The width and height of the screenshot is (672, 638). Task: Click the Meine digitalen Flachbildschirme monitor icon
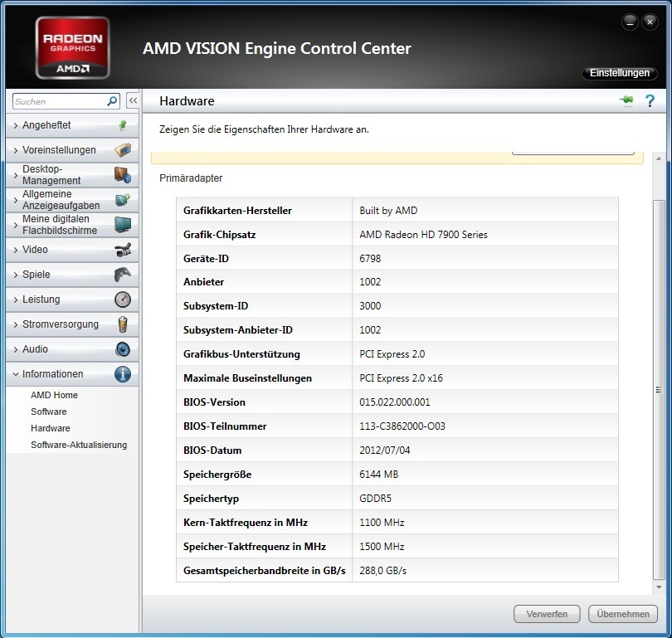pyautogui.click(x=123, y=225)
